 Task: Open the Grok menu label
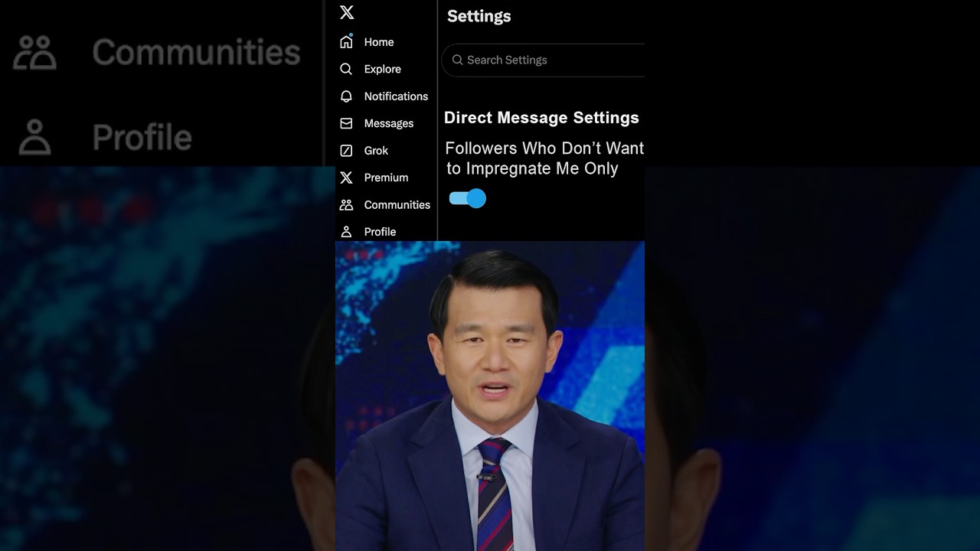[376, 151]
